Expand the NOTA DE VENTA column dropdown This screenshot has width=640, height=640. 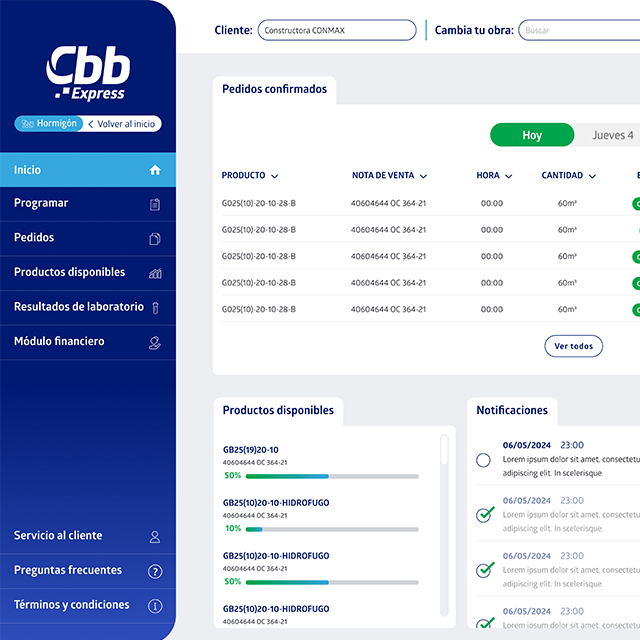pyautogui.click(x=424, y=176)
